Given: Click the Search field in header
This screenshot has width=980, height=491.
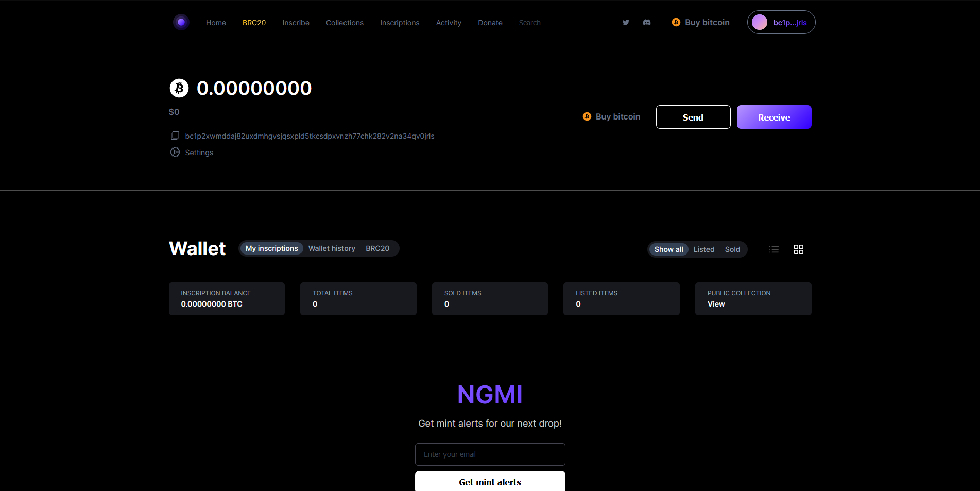Looking at the screenshot, I should (530, 23).
